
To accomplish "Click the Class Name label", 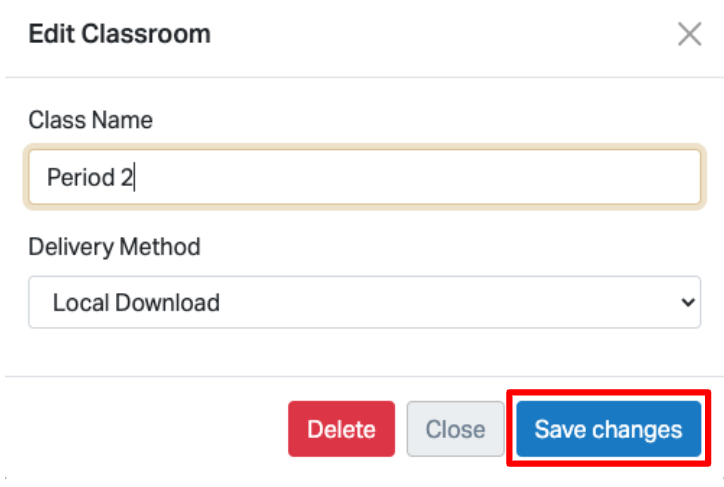I will pyautogui.click(x=90, y=120).
